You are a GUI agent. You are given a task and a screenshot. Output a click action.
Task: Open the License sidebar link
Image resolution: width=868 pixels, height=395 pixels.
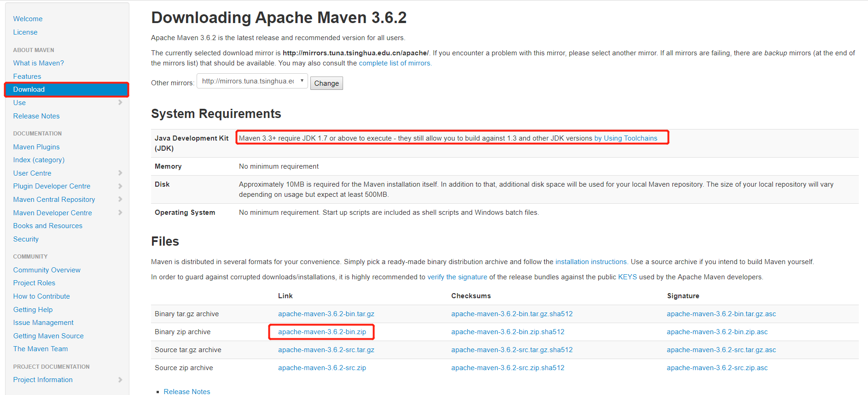[x=25, y=32]
